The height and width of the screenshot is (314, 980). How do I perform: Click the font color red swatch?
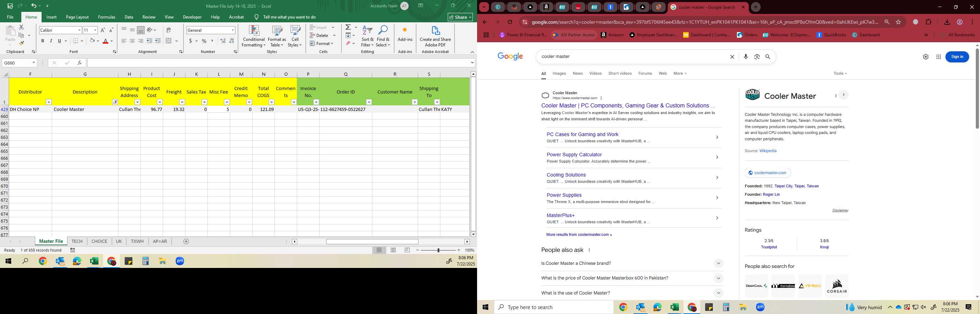click(x=105, y=41)
